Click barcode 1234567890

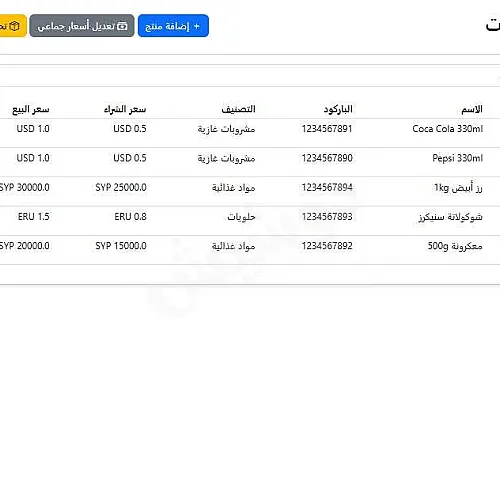pos(327,158)
